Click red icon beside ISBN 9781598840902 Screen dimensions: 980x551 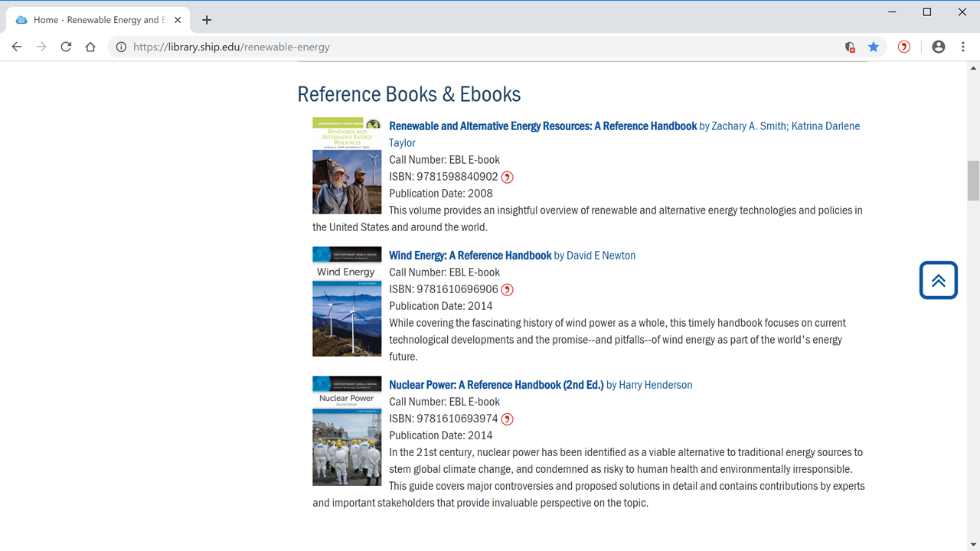click(x=507, y=177)
